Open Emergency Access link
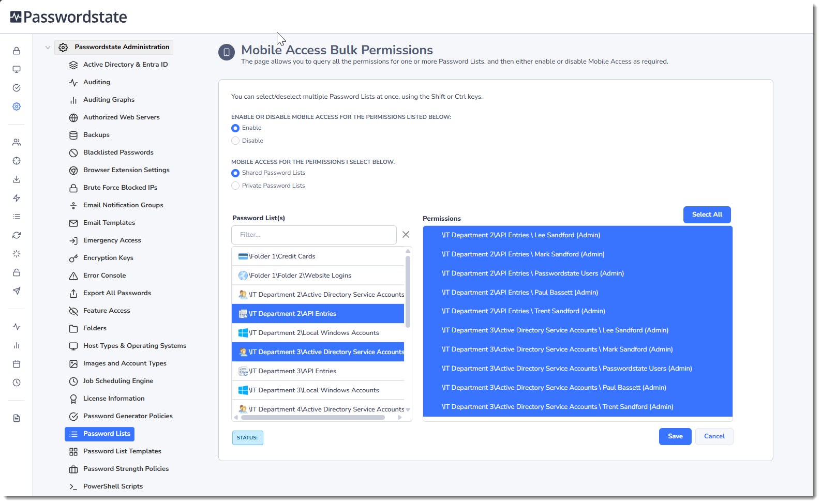The height and width of the screenshot is (504, 821). [x=112, y=240]
